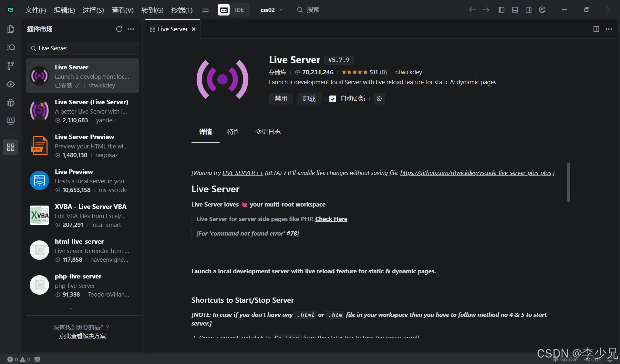Expand the css02 project dropdown
620x364 pixels.
coord(272,10)
